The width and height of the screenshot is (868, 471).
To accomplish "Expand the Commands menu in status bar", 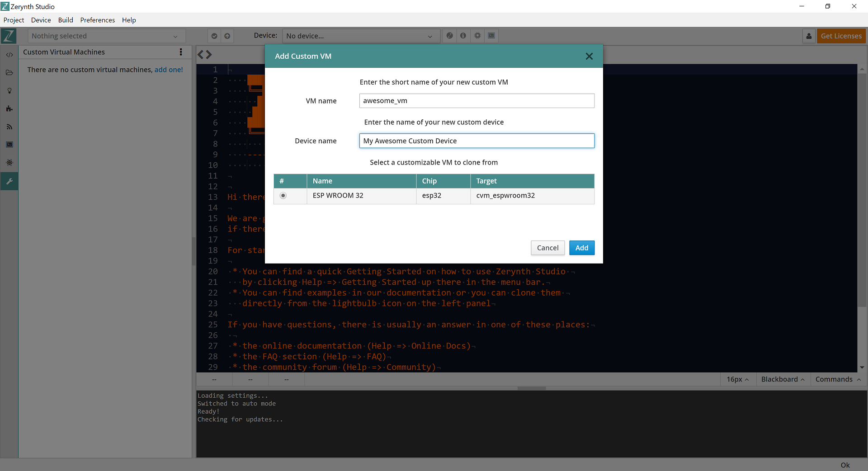I will click(838, 379).
